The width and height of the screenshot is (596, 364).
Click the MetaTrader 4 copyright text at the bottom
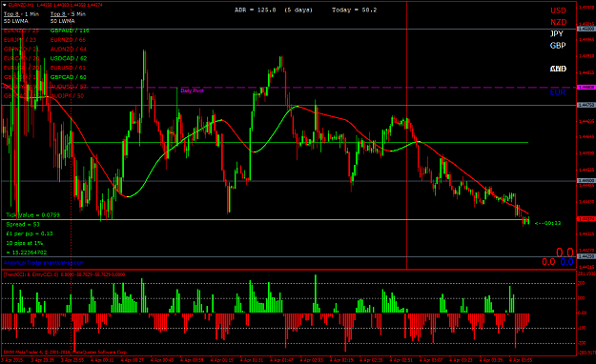pyautogui.click(x=66, y=353)
